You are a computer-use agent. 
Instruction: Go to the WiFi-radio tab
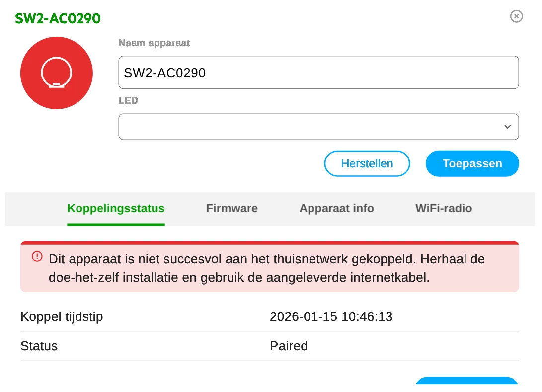pos(444,208)
